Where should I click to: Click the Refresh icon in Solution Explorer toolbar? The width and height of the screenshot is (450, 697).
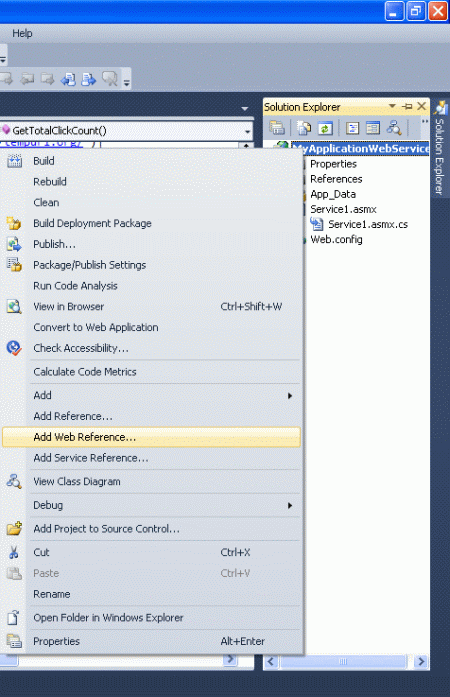click(x=325, y=128)
